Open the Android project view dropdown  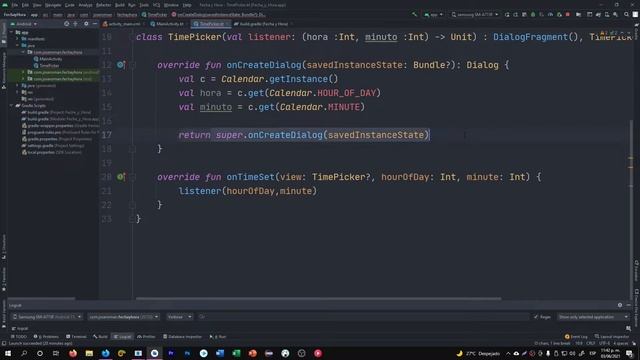(x=24, y=24)
